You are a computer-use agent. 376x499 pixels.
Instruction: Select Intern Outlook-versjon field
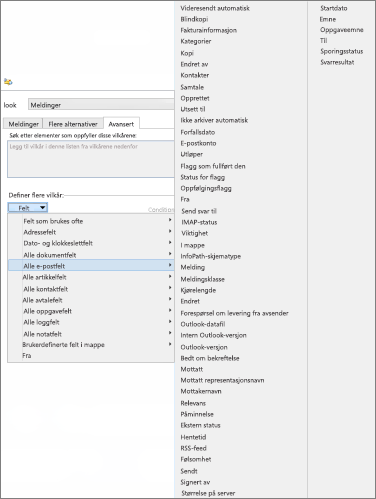(x=213, y=335)
